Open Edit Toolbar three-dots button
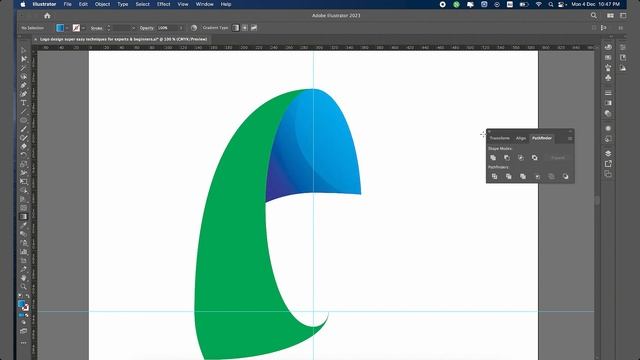Viewport: 640px width, 360px height. point(23,343)
